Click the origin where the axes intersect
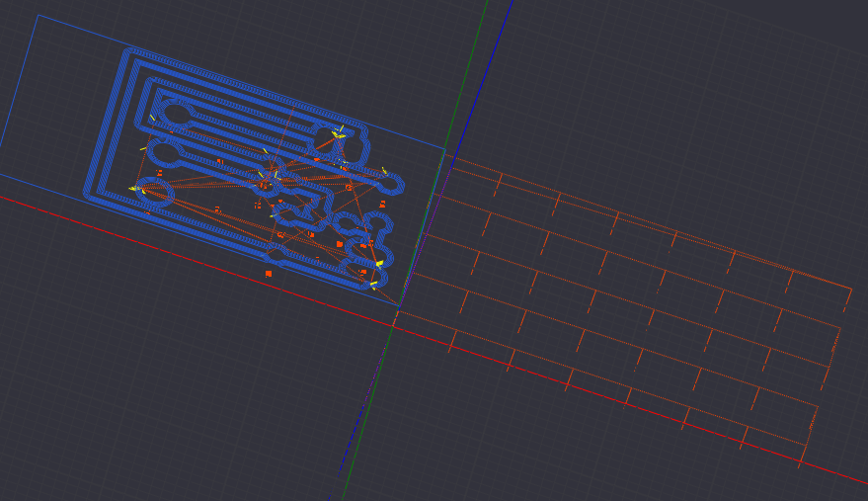The image size is (868, 501). 398,312
